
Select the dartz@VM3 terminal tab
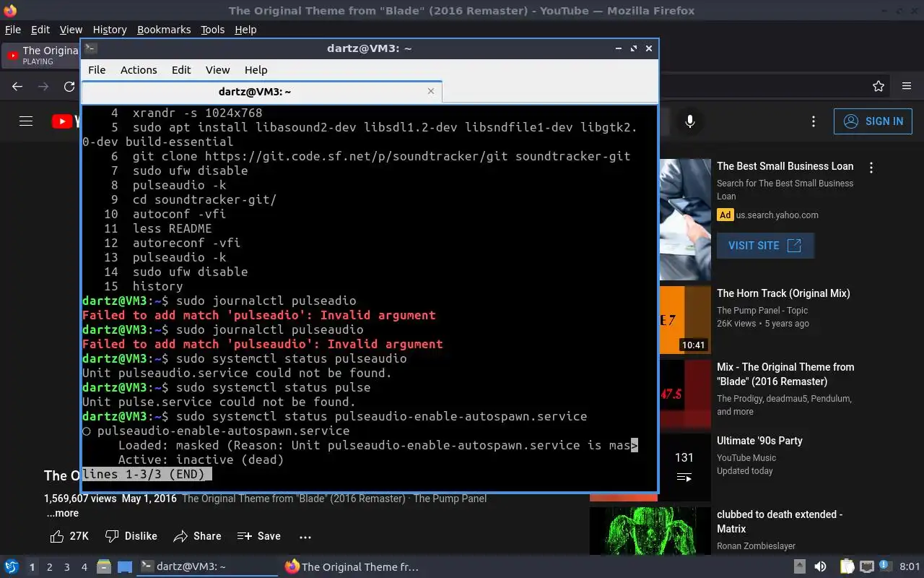[x=255, y=92]
